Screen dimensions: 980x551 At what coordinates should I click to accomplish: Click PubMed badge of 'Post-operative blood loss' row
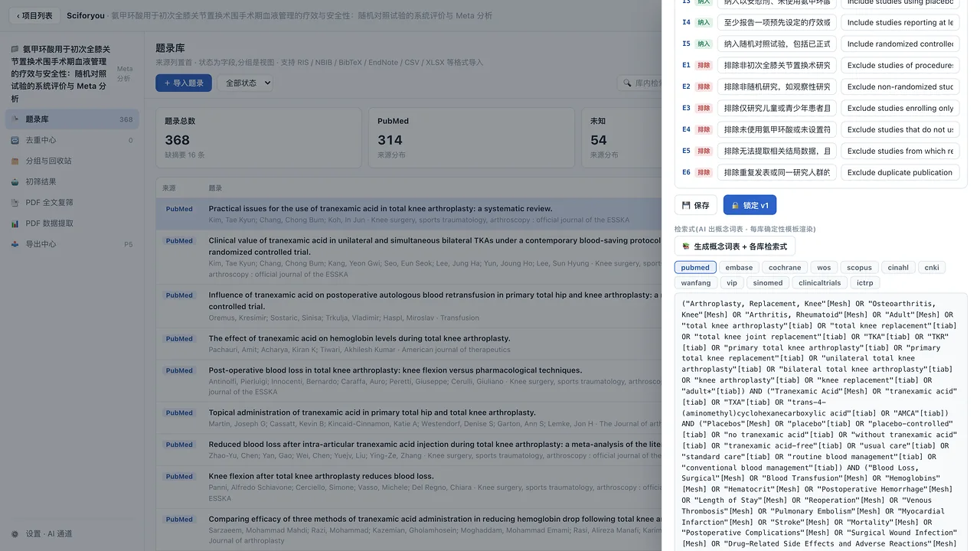click(179, 370)
